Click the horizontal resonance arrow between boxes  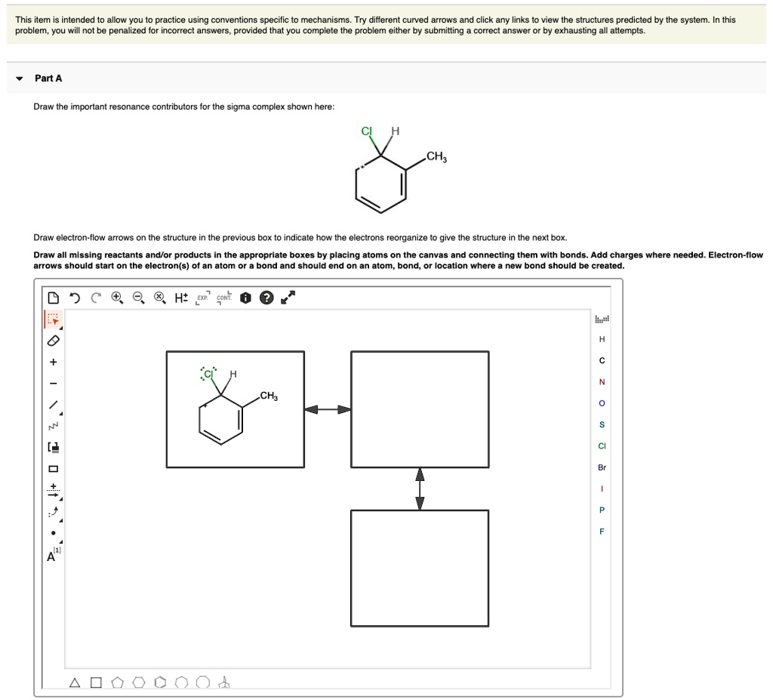(x=328, y=409)
